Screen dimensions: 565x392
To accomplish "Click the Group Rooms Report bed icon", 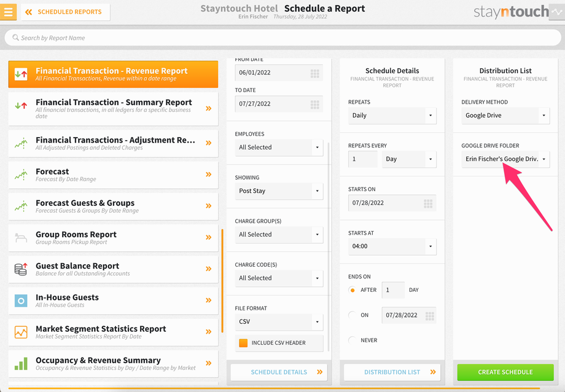I will click(21, 238).
